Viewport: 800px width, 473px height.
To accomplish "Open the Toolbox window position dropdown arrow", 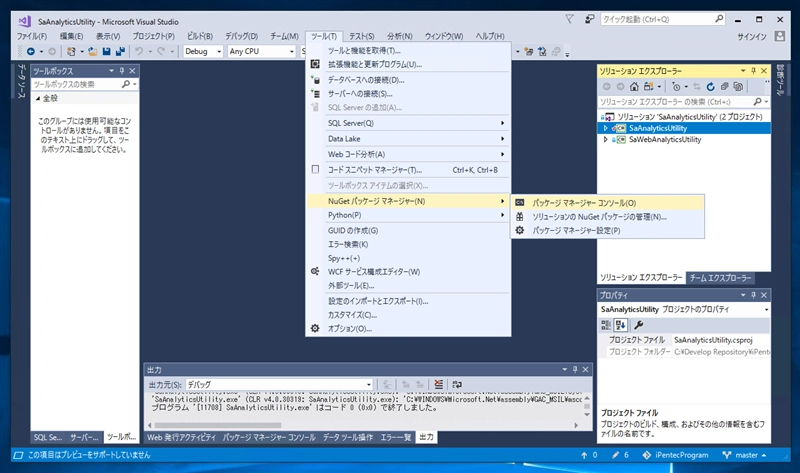I will (x=111, y=71).
